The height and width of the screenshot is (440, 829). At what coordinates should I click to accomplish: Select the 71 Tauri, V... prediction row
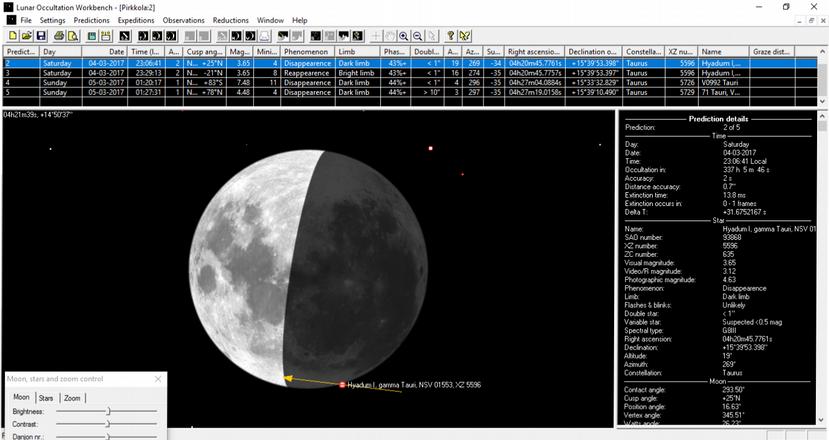pyautogui.click(x=409, y=92)
